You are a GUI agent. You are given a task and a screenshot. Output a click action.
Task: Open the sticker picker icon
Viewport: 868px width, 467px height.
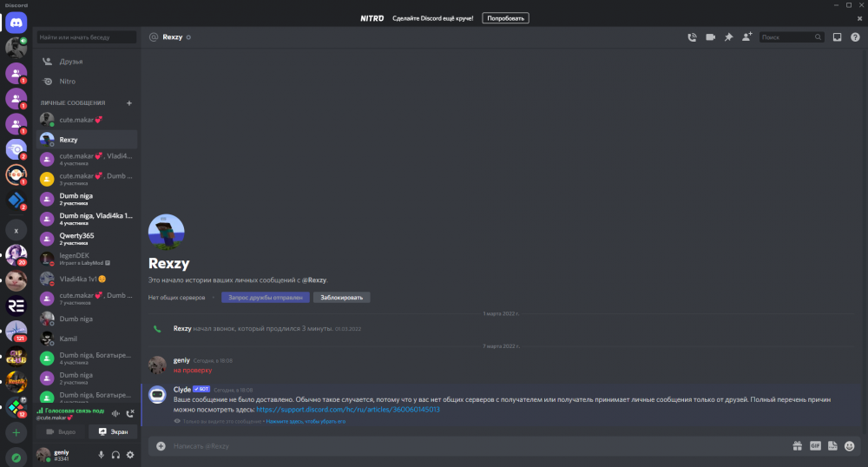point(832,446)
